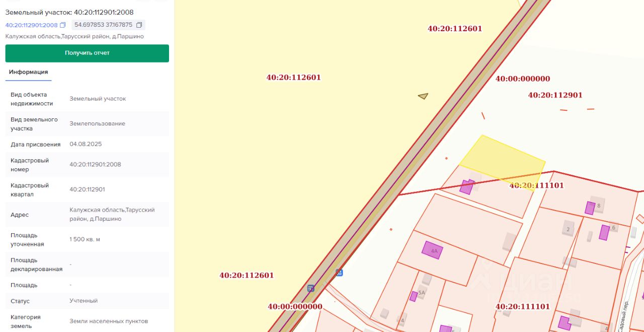Image resolution: width=644 pixels, height=332 pixels.
Task: Click house number 2 on the map
Action: [568, 229]
